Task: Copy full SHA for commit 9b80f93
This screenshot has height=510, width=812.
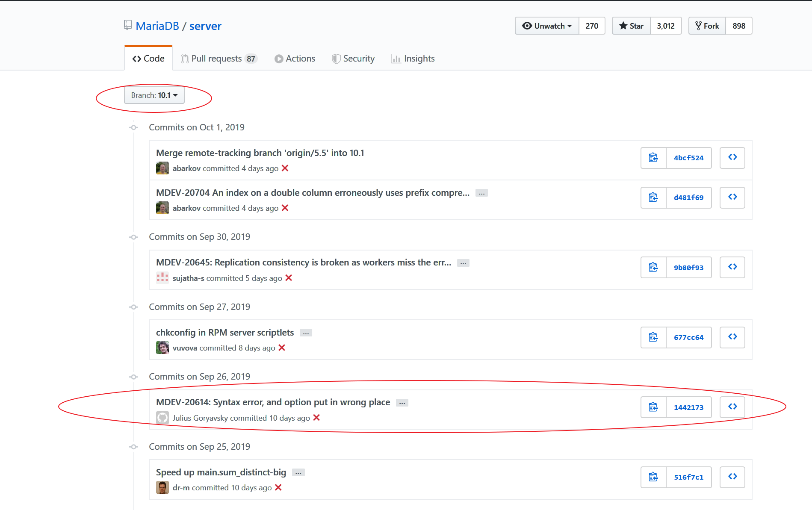Action: pyautogui.click(x=653, y=267)
